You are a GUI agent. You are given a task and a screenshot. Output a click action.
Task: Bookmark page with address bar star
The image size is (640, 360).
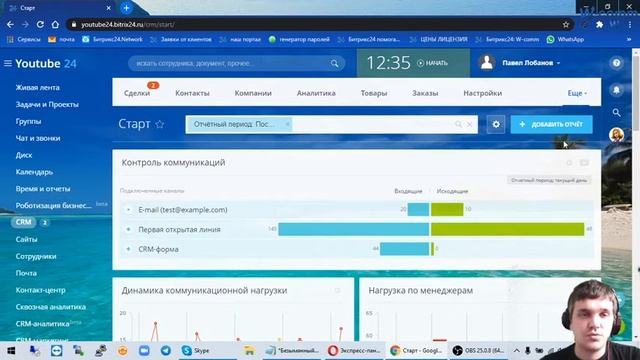click(x=566, y=24)
